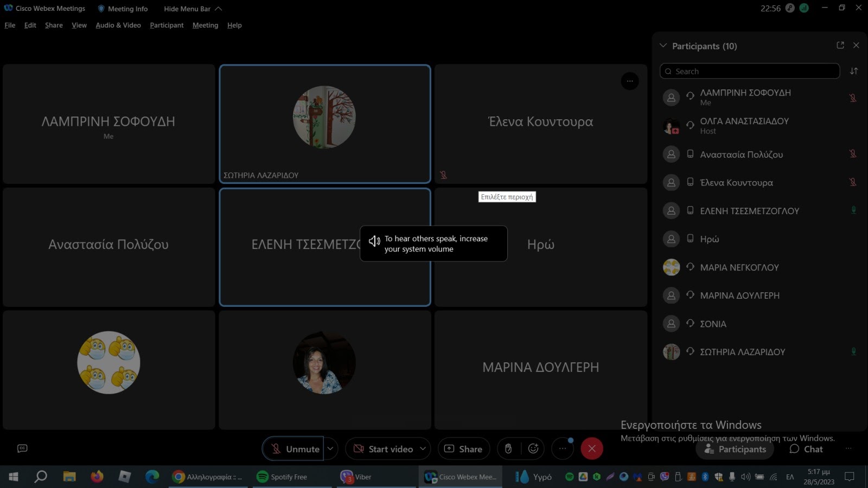
Task: Open the Chat panel
Action: (806, 449)
